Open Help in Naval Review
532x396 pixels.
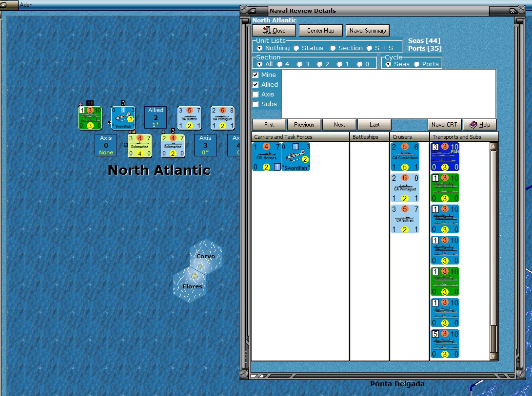[x=480, y=125]
